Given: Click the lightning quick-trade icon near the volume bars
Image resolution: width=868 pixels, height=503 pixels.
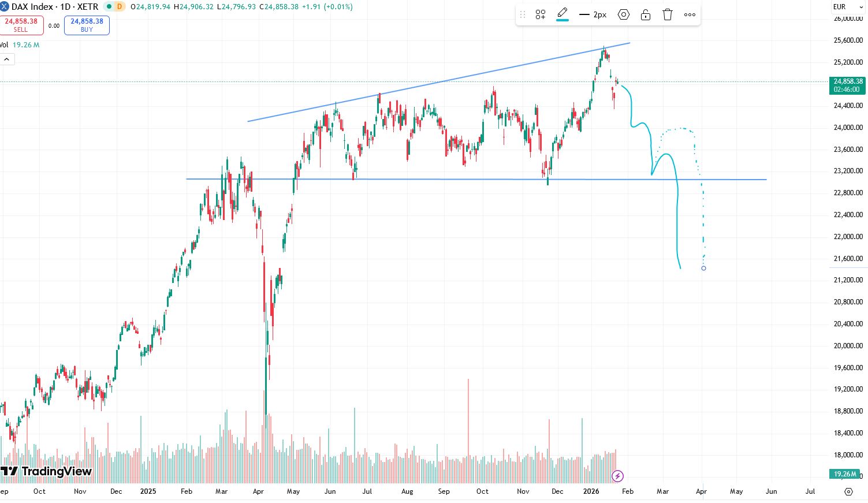Looking at the screenshot, I should click(617, 476).
